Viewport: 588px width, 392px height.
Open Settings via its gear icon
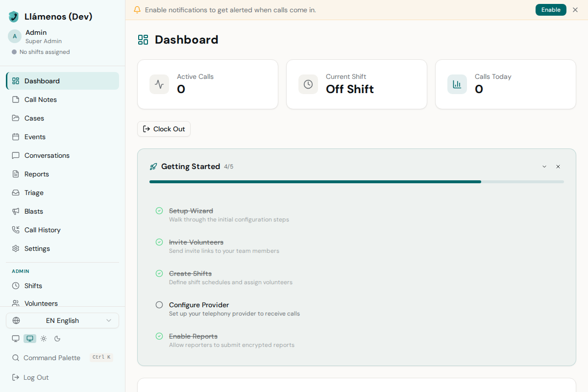tap(16, 248)
